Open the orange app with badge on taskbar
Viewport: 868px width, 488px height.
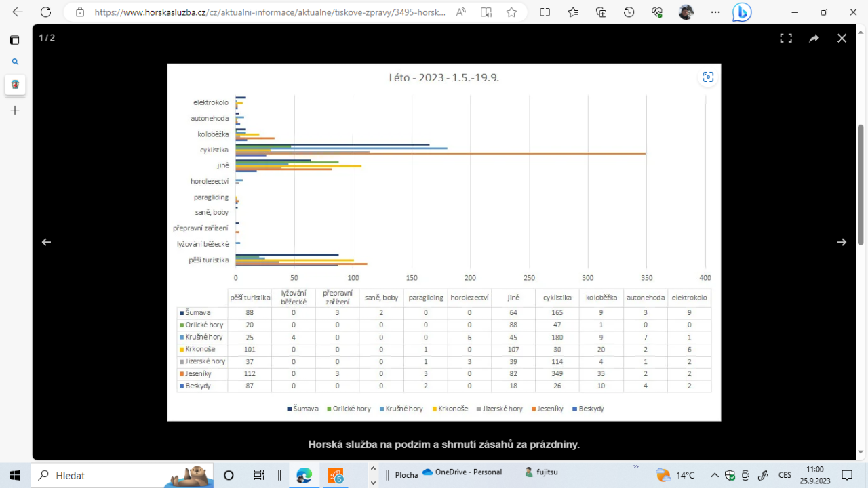pyautogui.click(x=336, y=475)
